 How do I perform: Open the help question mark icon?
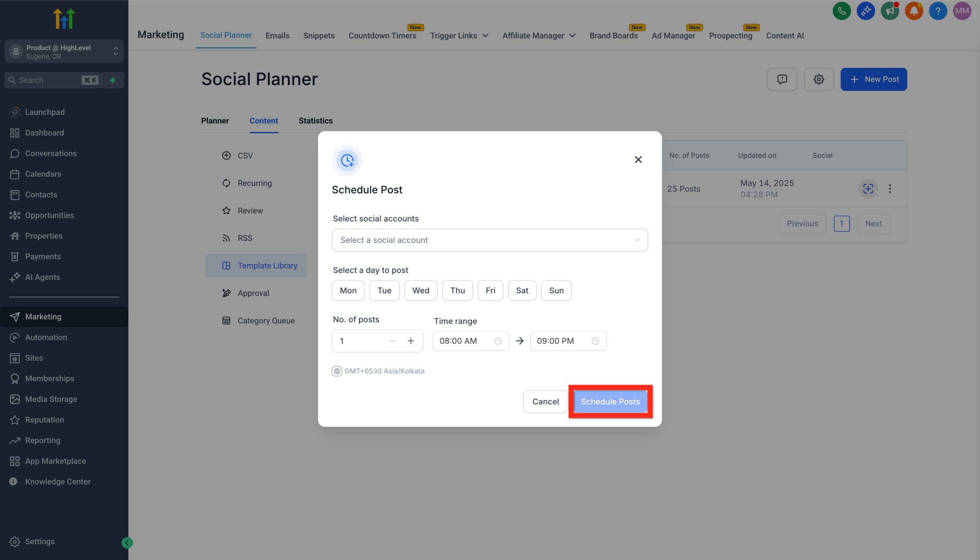pyautogui.click(x=938, y=11)
